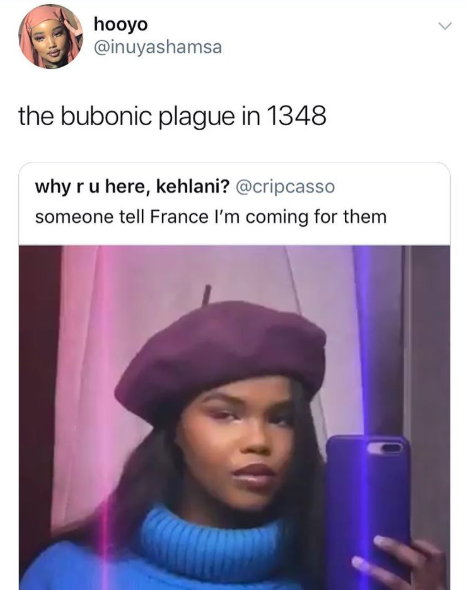Open the tweet options chevron menu
The height and width of the screenshot is (590, 468).
(x=444, y=26)
